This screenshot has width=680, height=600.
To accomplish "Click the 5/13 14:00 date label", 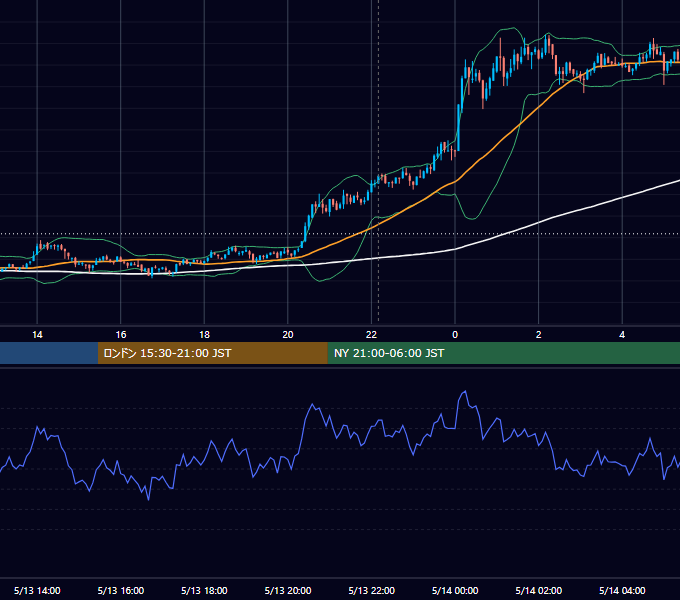I will point(37,590).
